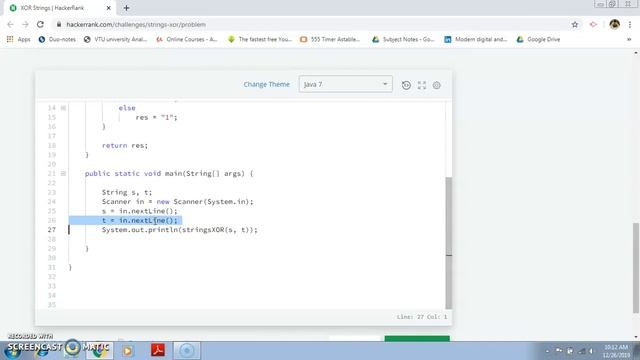Click the page vertical scrollbar thumb

coord(636,268)
